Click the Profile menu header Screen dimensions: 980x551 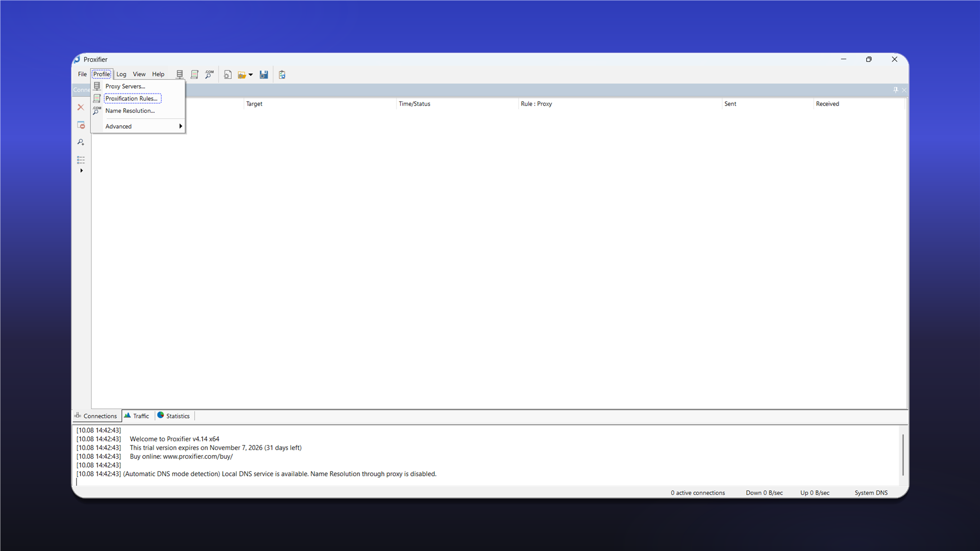click(102, 74)
